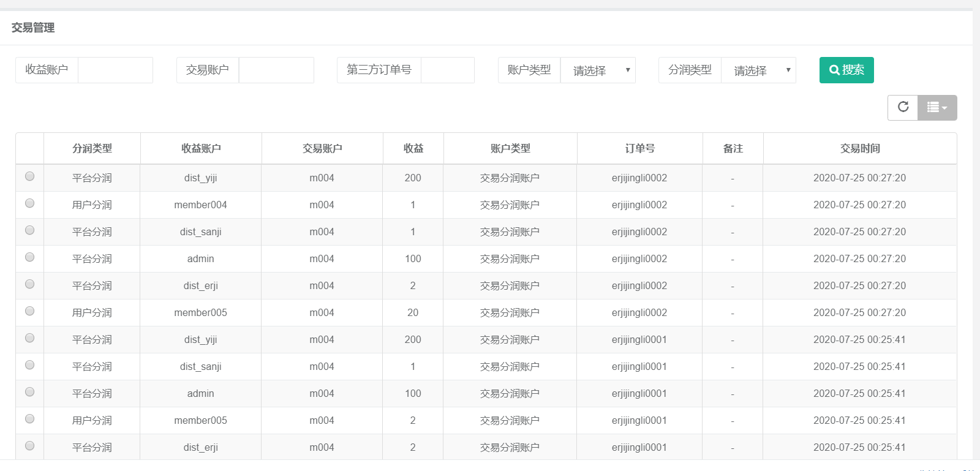Click the 收益账户 filter label
The image size is (980, 471).
pyautogui.click(x=47, y=70)
